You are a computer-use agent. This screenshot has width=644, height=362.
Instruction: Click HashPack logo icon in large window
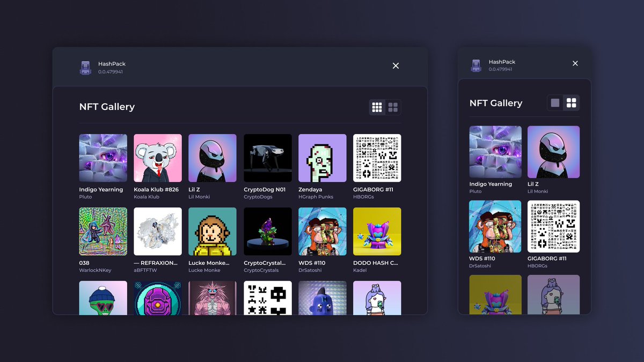85,68
